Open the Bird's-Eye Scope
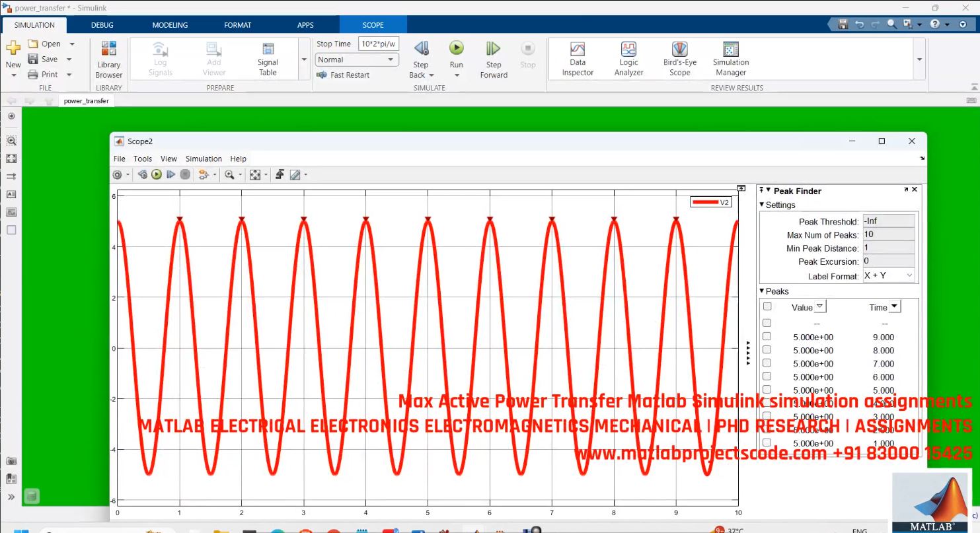The width and height of the screenshot is (980, 533). [679, 58]
